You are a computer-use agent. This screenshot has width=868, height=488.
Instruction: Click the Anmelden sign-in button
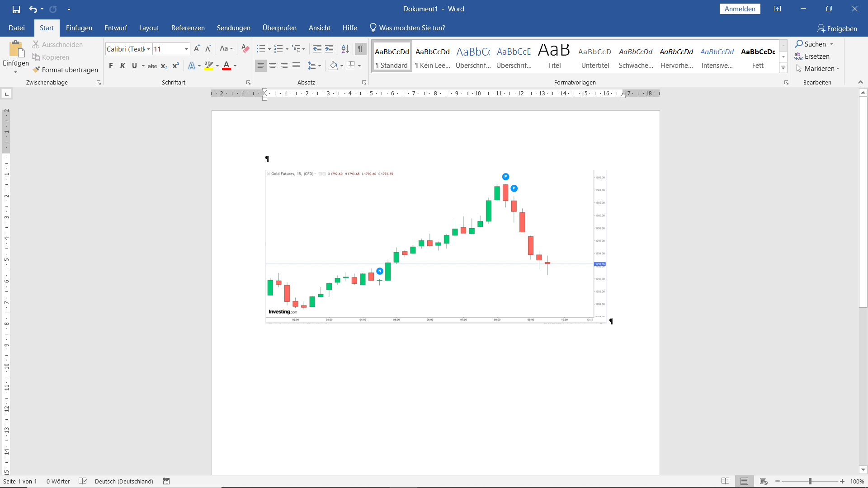pyautogui.click(x=740, y=9)
